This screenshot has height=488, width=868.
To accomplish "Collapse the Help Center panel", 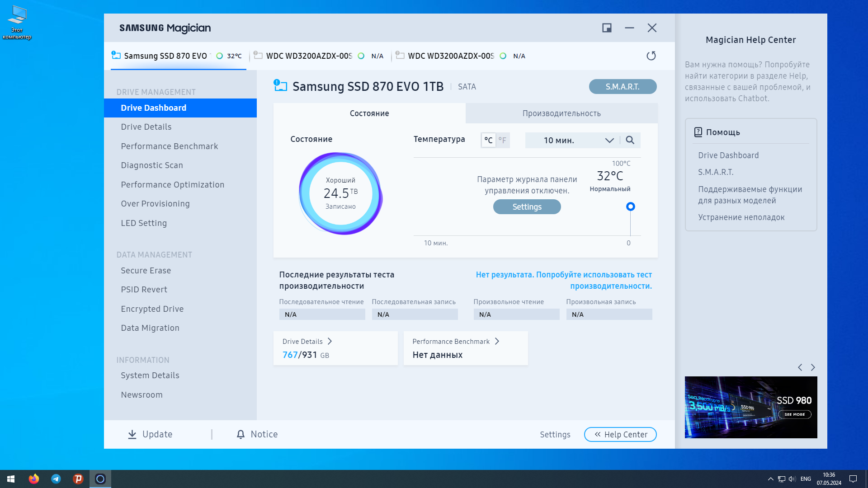I will (x=620, y=434).
